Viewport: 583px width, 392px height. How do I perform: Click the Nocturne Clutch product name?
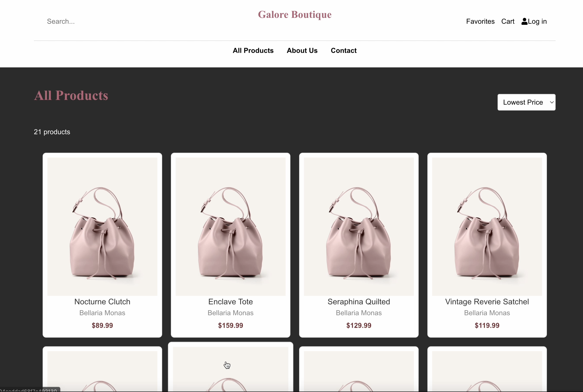(x=102, y=302)
